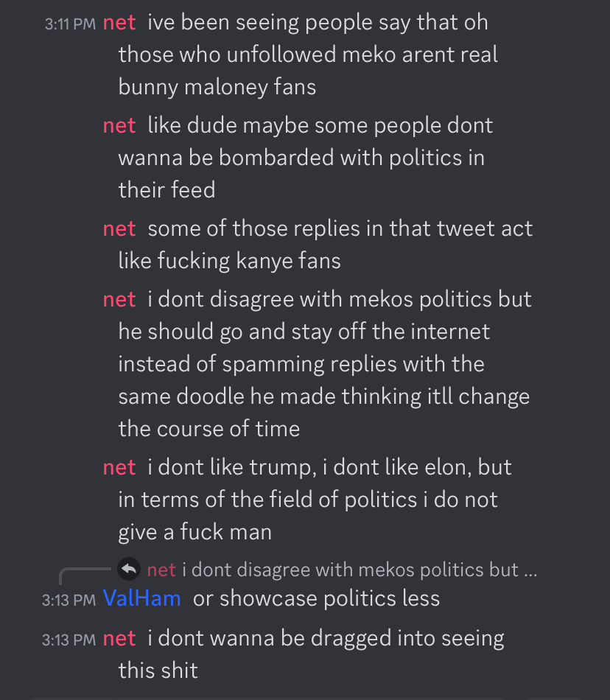Click the 'net' username in the reply preview
This screenshot has width=610, height=700.
click(x=161, y=570)
